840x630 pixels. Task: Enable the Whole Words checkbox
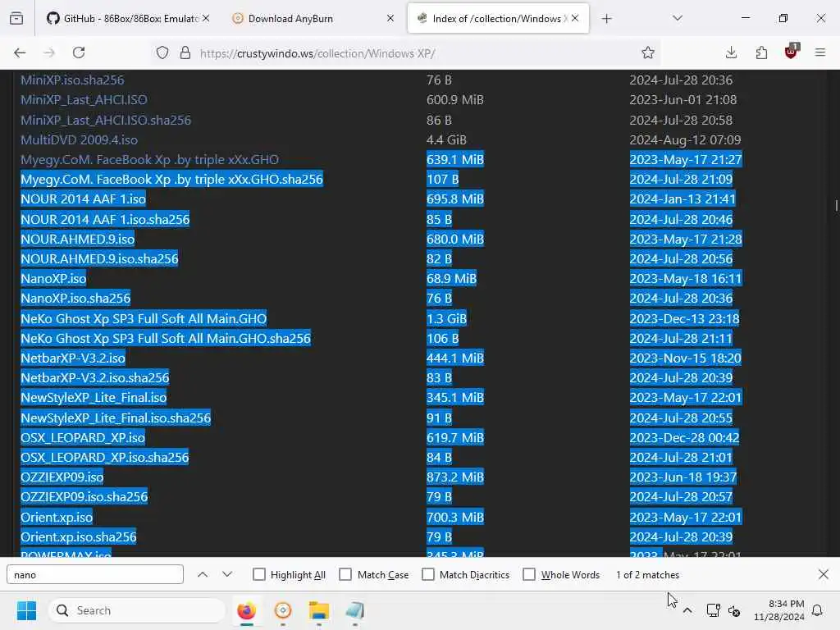[529, 574]
